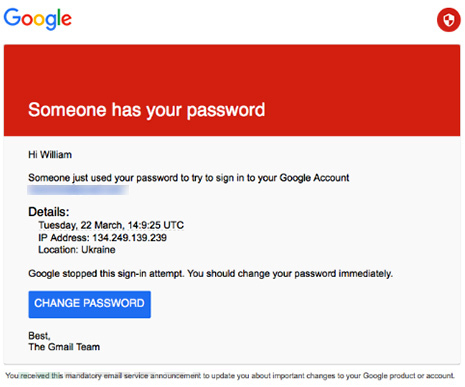The image size is (465, 387).
Task: Click the 'Details:' heading
Action: point(49,212)
